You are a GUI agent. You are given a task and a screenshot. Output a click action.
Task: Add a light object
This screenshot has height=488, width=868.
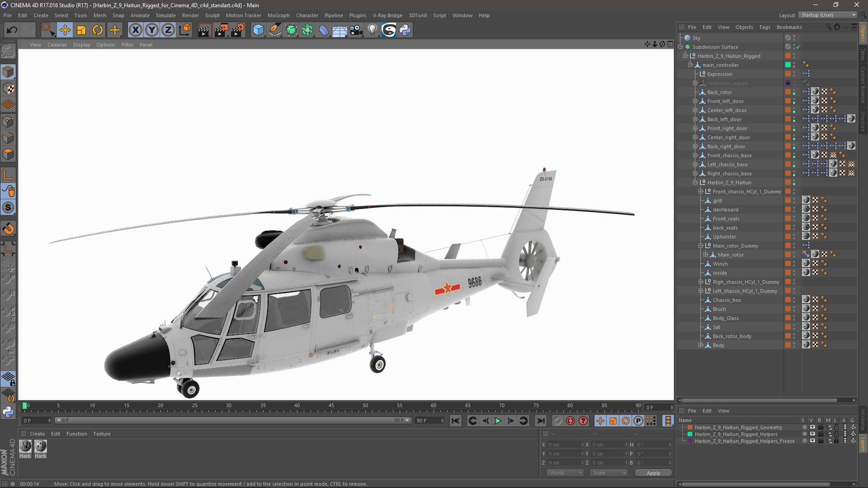[372, 30]
